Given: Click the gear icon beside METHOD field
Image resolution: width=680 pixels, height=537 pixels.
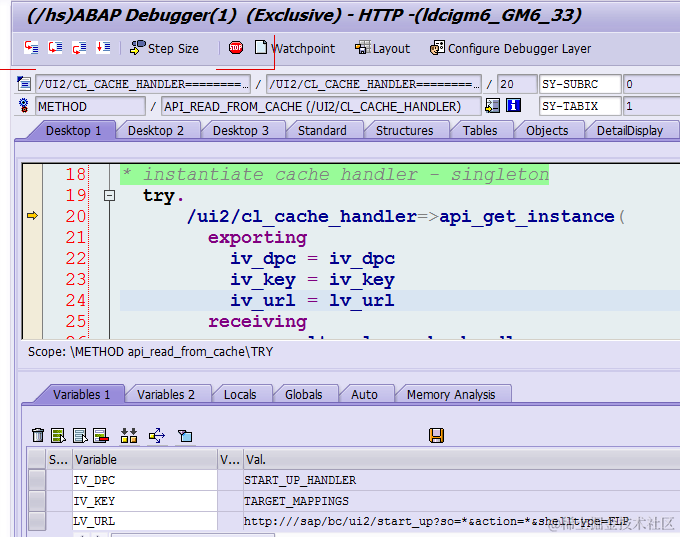Looking at the screenshot, I should pyautogui.click(x=24, y=106).
